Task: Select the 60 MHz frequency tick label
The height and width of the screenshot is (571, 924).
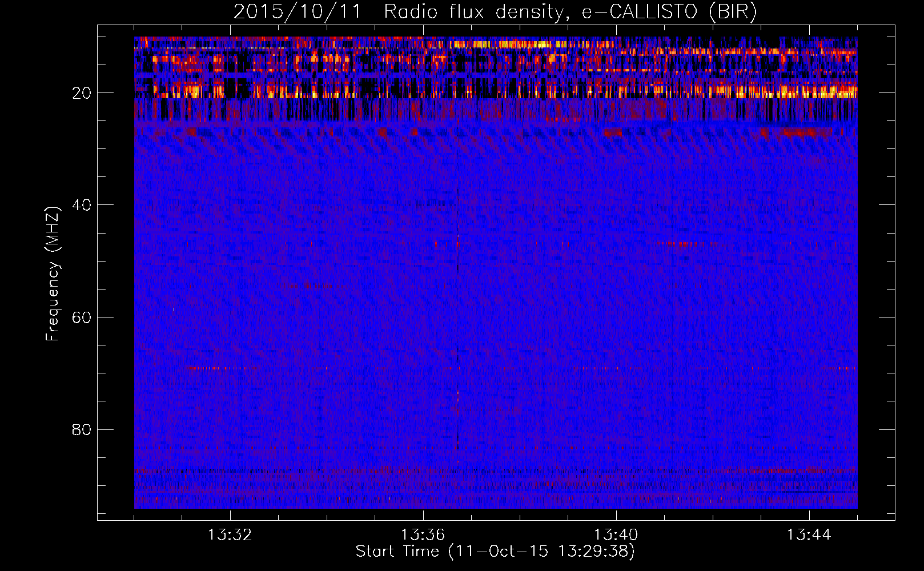Action: point(82,317)
